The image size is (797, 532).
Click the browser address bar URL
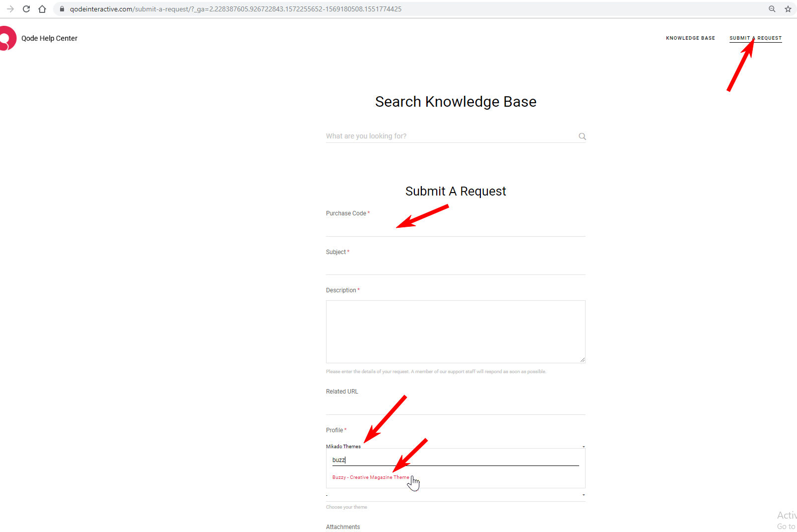coord(236,9)
